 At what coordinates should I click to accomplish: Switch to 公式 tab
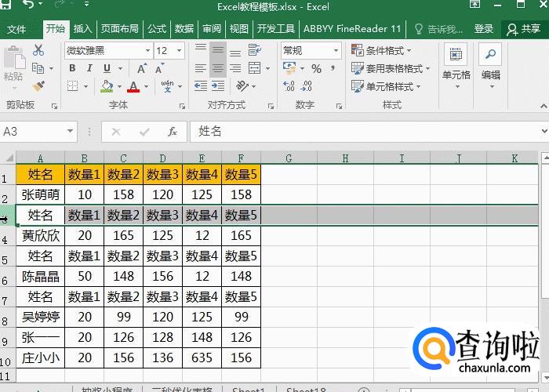(157, 29)
